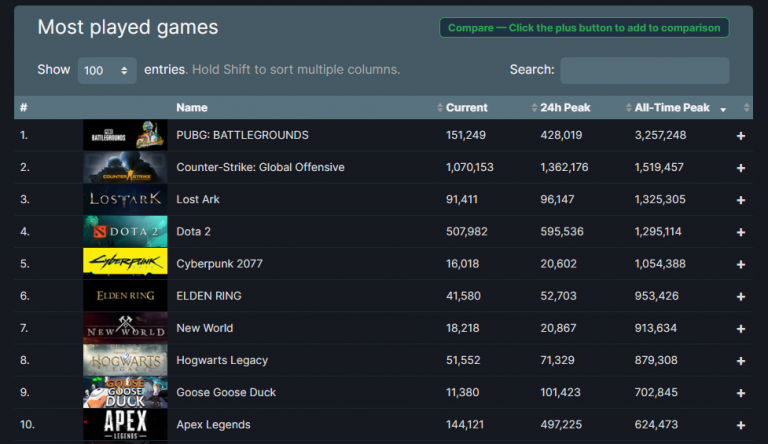768x444 pixels.
Task: Open the Lost Ark name link
Action: coord(198,199)
